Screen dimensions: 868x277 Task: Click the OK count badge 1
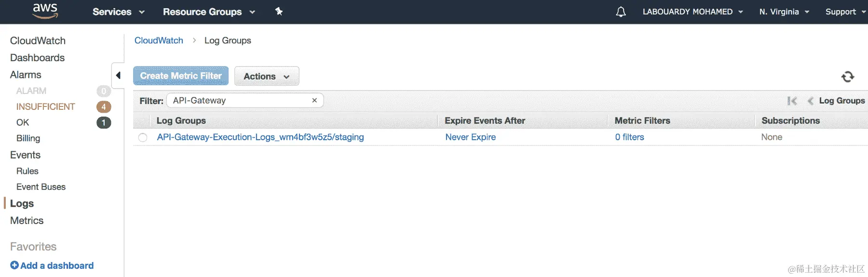(x=104, y=122)
